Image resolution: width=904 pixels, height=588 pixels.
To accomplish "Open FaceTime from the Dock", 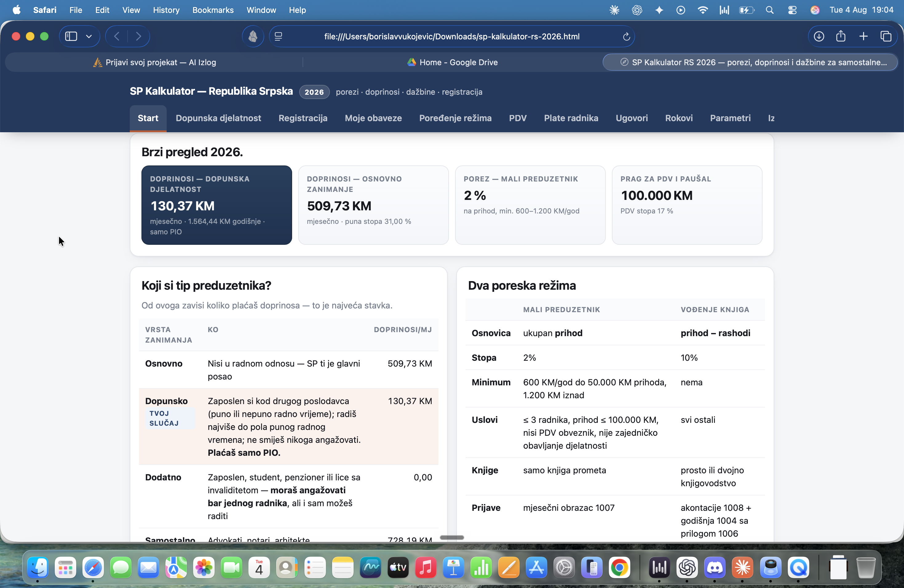I will 232,567.
